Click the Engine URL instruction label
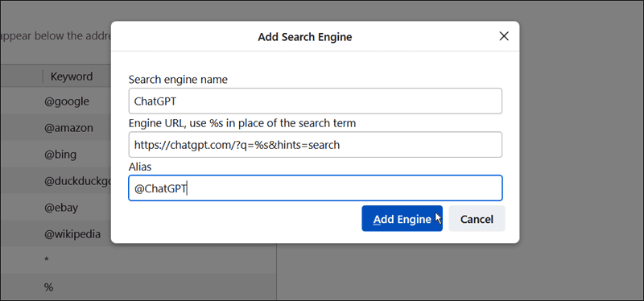The image size is (644, 301). pos(242,123)
